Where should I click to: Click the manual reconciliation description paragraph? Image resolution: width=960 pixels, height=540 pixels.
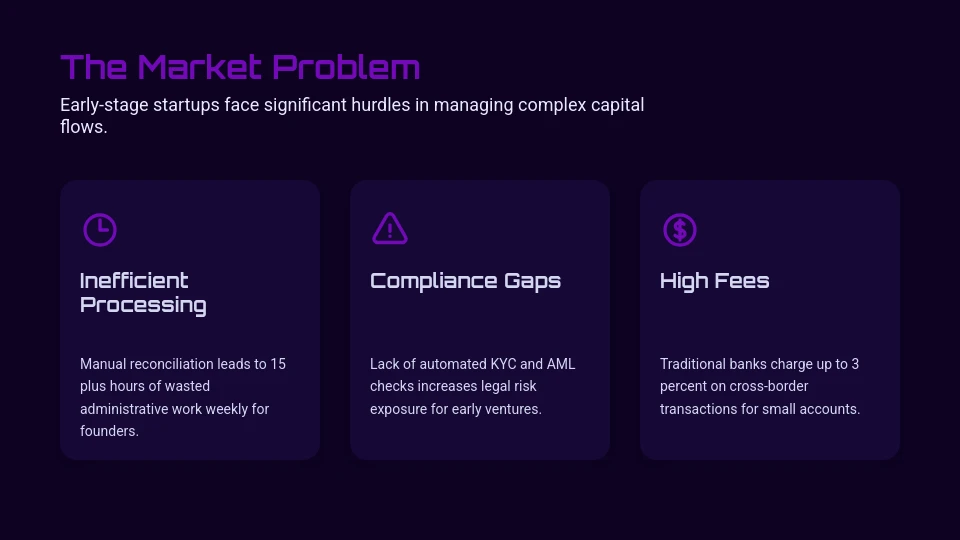[183, 397]
